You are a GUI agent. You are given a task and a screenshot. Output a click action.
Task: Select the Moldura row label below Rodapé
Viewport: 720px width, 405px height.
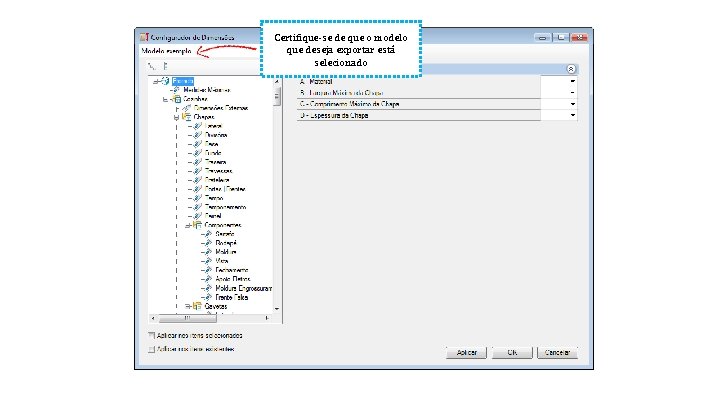tap(225, 252)
